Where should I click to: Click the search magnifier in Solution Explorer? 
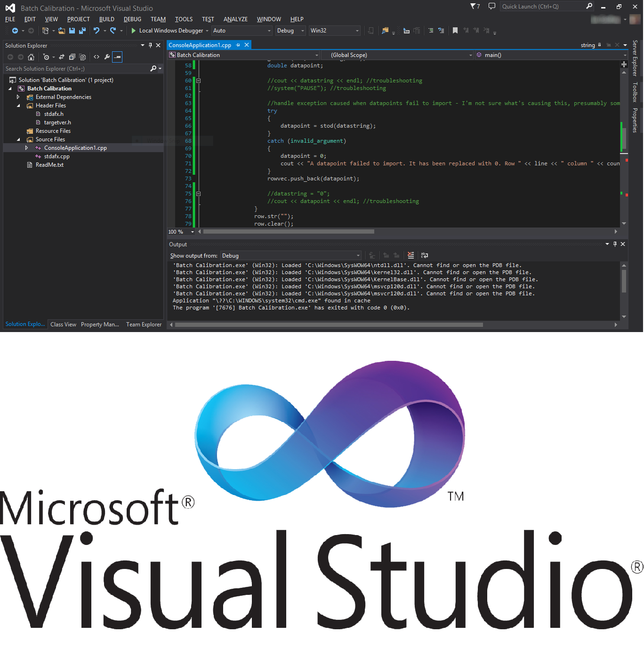tap(153, 69)
